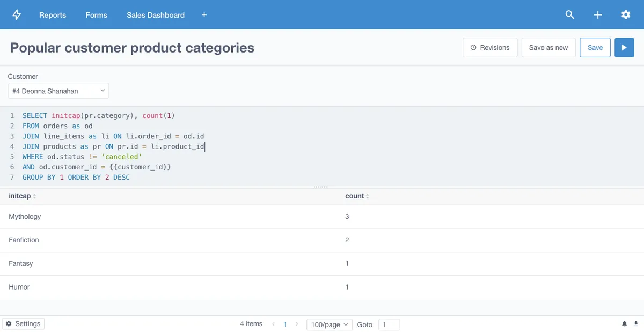The height and width of the screenshot is (332, 644).
Task: Open the Reports tab
Action: pyautogui.click(x=53, y=15)
